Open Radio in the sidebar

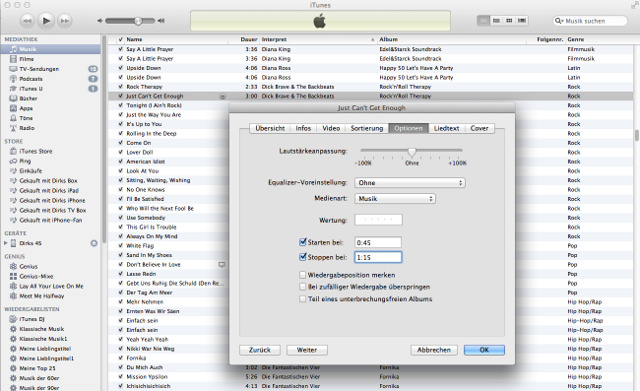click(27, 128)
